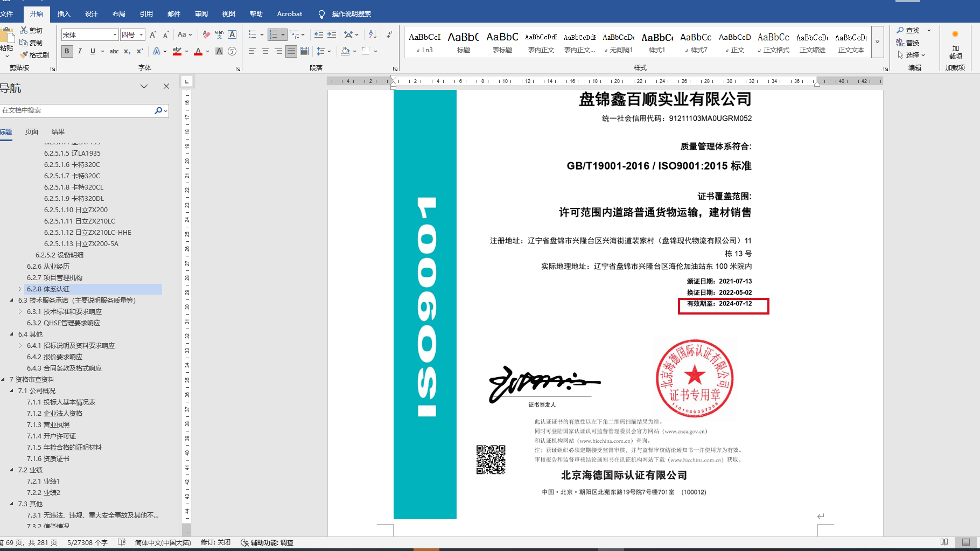This screenshot has height=551, width=980.
Task: Collapse the 7.1 公司概况 section
Action: [x=11, y=391]
